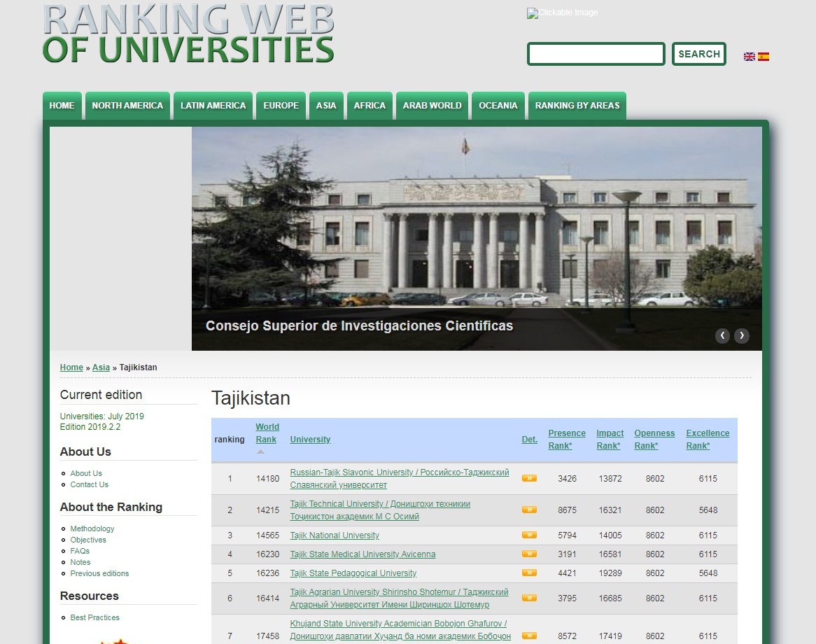Screen dimensions: 816x644
Task: Click world rank value 14180
Action: (x=267, y=478)
